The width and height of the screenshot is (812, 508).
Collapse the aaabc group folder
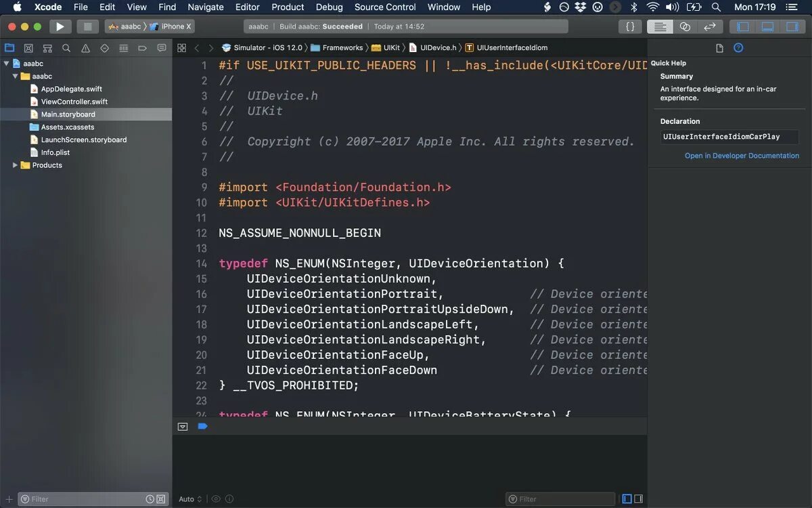[16, 76]
